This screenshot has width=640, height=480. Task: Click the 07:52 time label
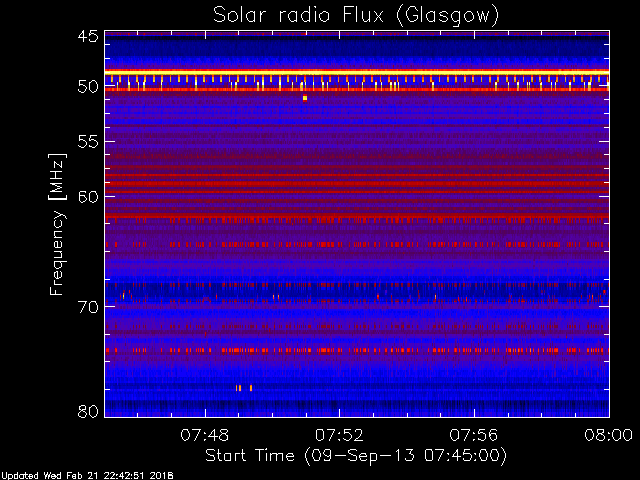pos(339,435)
